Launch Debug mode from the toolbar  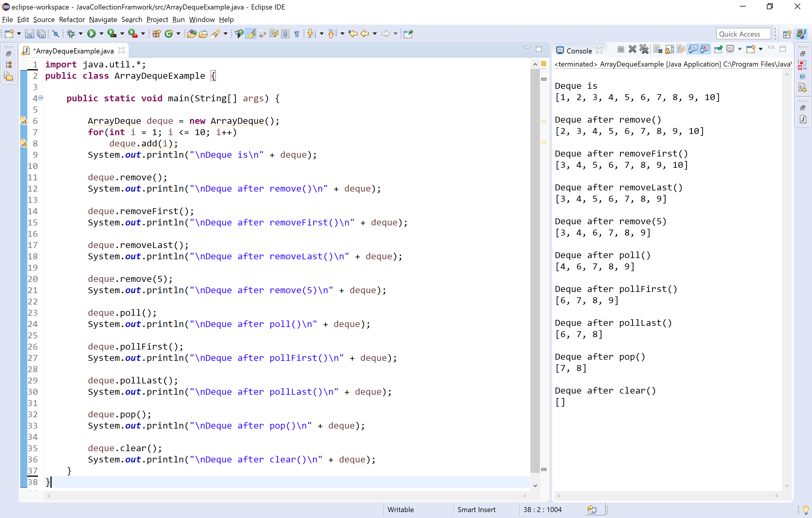(71, 33)
